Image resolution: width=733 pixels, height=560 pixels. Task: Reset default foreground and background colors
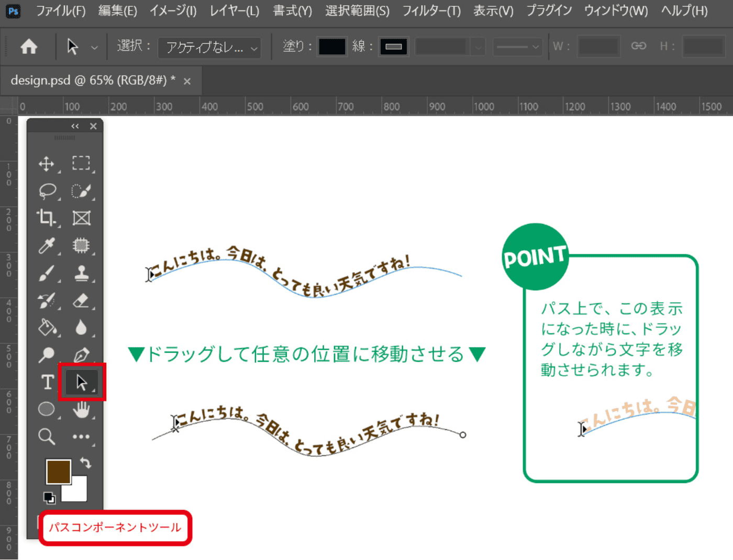pos(49,498)
